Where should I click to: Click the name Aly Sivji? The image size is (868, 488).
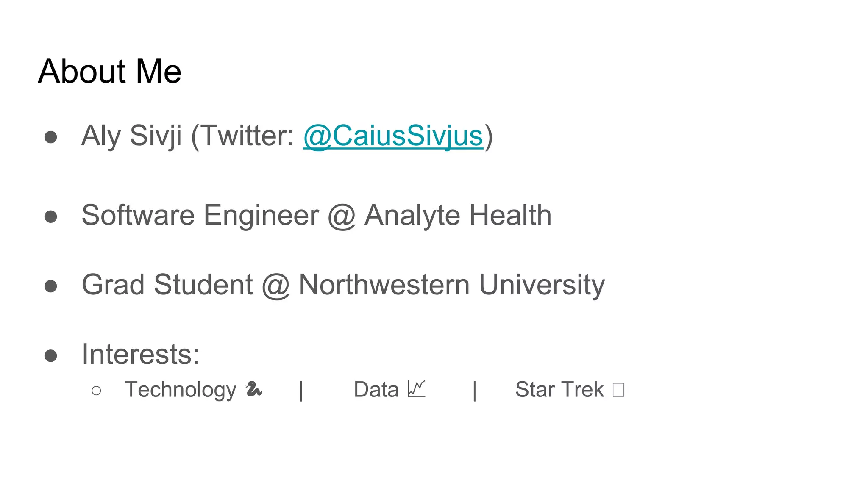(132, 136)
